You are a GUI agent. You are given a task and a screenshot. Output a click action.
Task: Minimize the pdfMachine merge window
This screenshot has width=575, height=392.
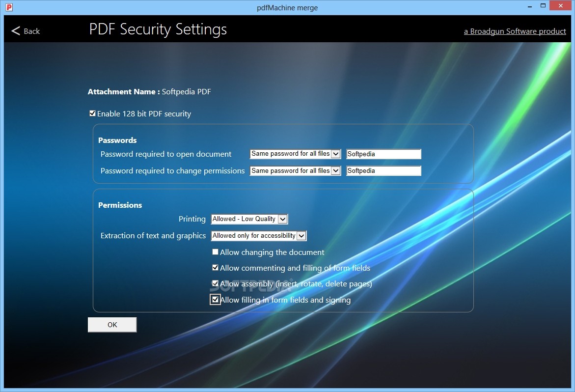tap(529, 6)
